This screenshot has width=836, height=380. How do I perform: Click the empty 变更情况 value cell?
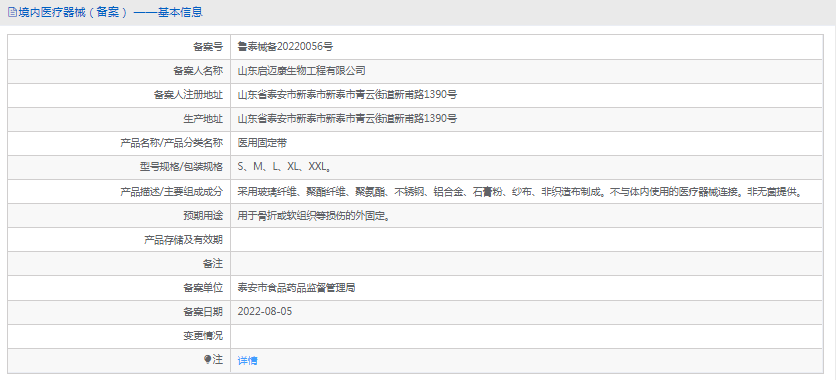pos(527,336)
